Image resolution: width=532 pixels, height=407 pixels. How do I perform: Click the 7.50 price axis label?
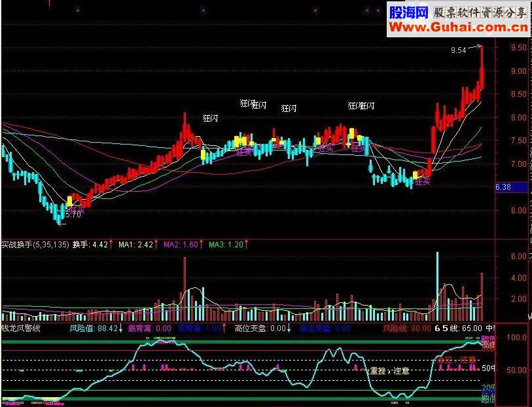coord(519,141)
